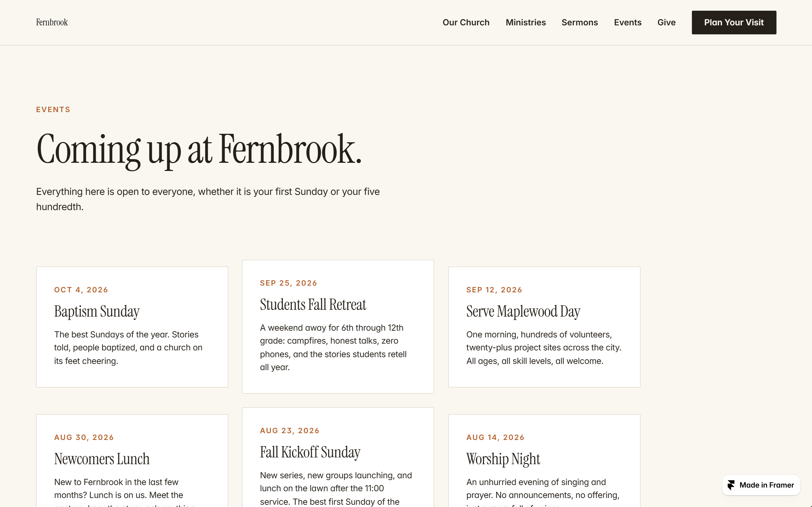Open the Fernbrook logo home link
The width and height of the screenshot is (812, 507).
tap(52, 23)
